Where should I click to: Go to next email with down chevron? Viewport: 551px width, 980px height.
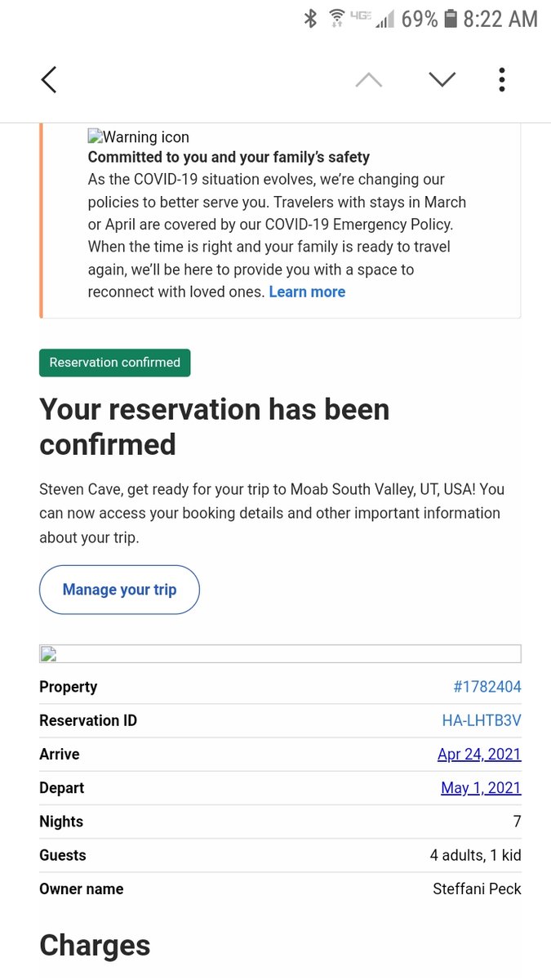tap(442, 80)
